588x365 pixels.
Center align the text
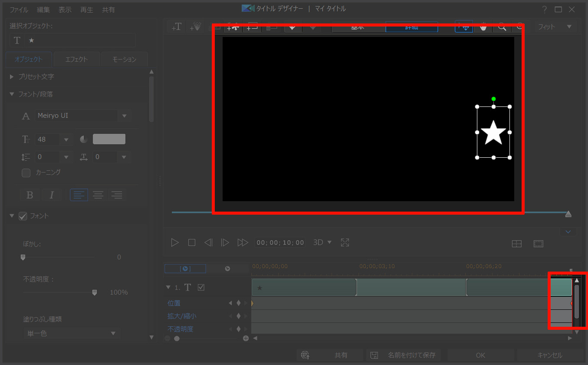tap(98, 195)
